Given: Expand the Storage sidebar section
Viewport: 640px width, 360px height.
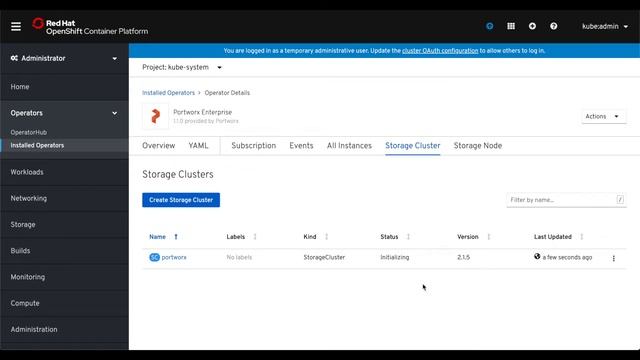Looking at the screenshot, I should tap(64, 224).
